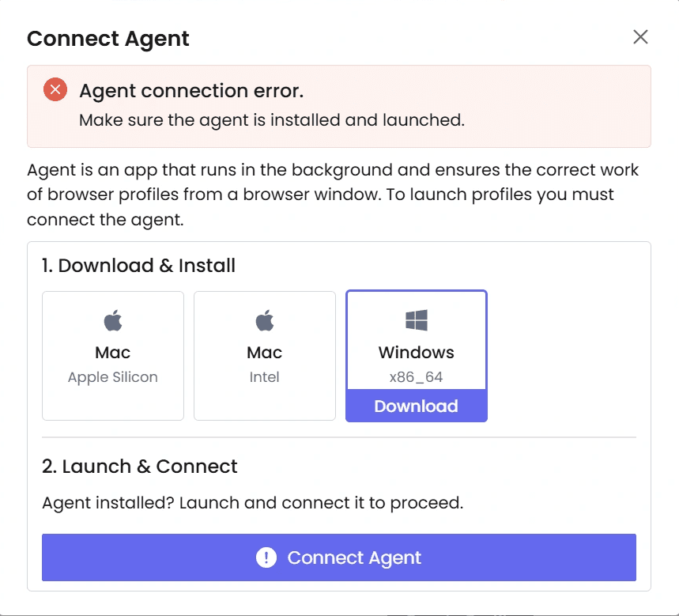The height and width of the screenshot is (616, 679).
Task: Click the Connect Agent button
Action: point(339,557)
